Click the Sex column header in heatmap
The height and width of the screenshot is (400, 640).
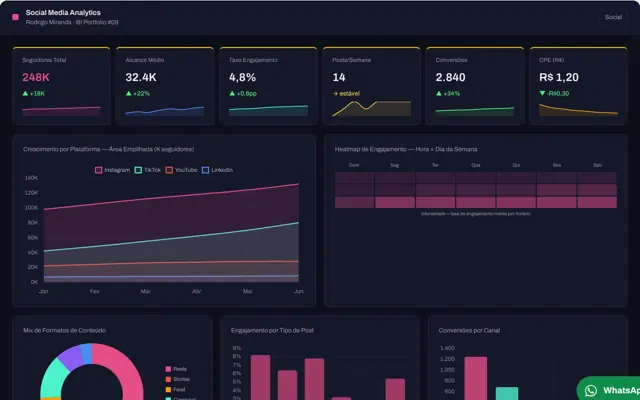tap(557, 165)
